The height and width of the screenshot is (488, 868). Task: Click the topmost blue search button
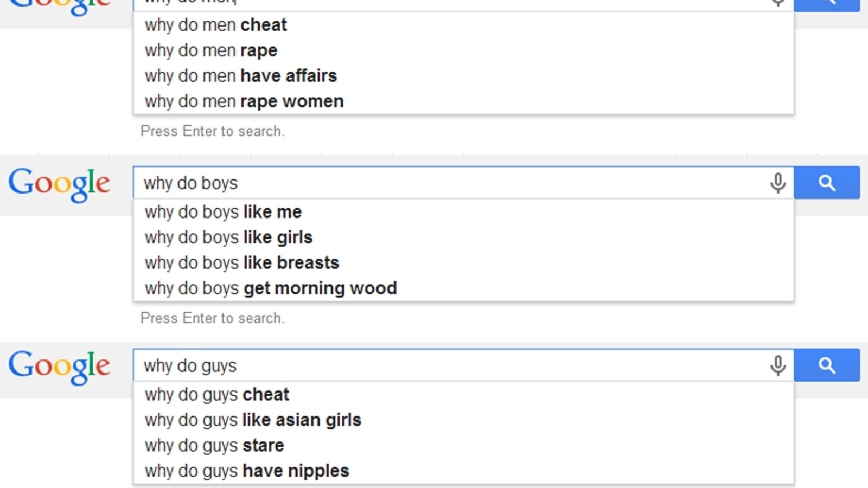click(827, 5)
